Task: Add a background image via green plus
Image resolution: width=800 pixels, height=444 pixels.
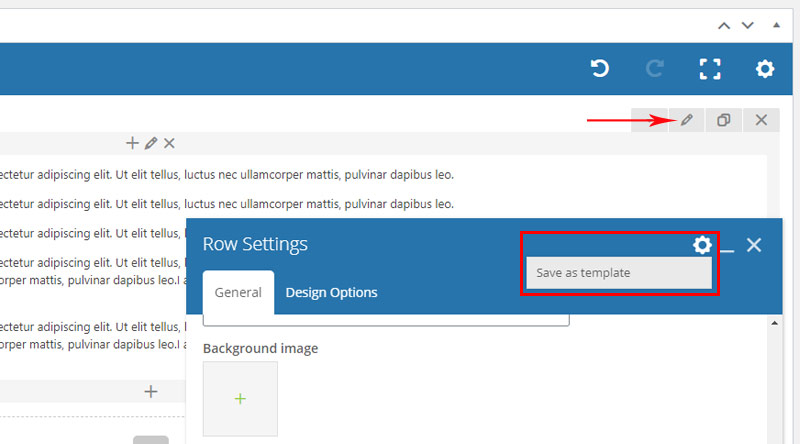Action: (x=240, y=399)
